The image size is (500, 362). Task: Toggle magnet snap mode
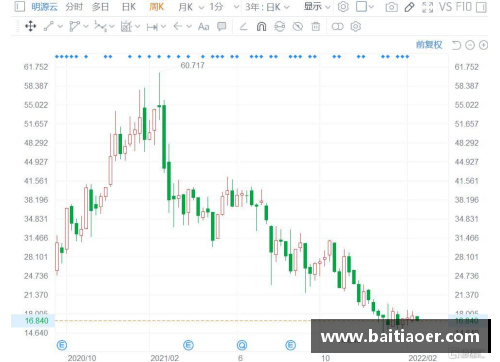click(261, 26)
